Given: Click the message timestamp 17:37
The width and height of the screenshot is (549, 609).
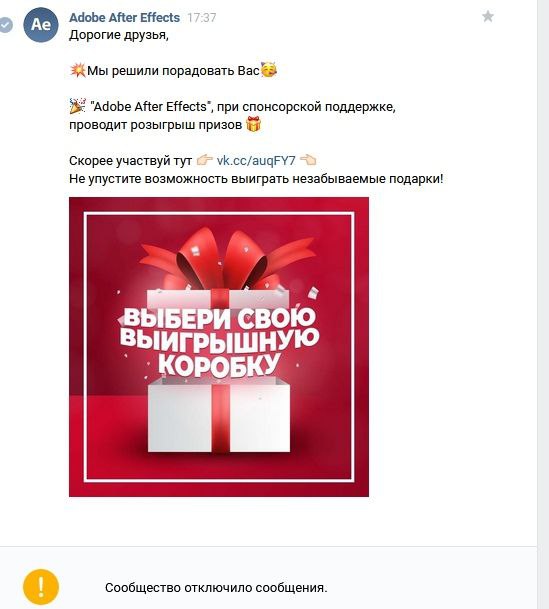Looking at the screenshot, I should pos(202,18).
